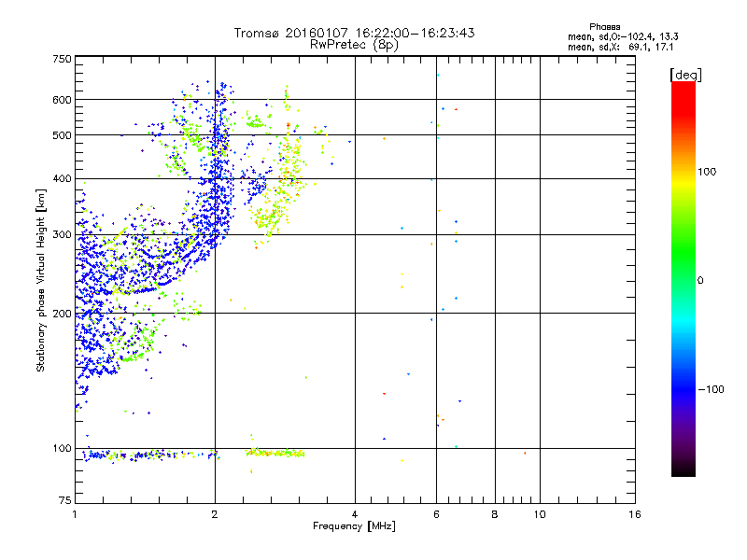Click the '100' colorbar tick label
Image resolution: width=747 pixels, height=560 pixels.
tap(707, 172)
